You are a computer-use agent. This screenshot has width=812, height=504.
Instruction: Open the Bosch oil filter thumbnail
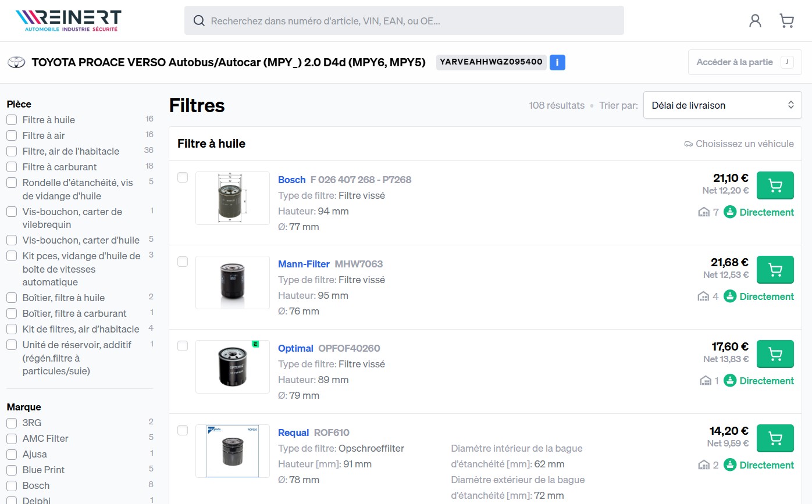(x=233, y=198)
